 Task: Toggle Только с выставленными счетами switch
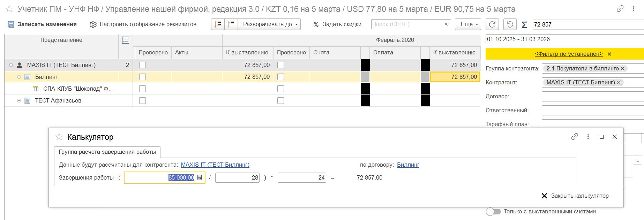tap(493, 212)
